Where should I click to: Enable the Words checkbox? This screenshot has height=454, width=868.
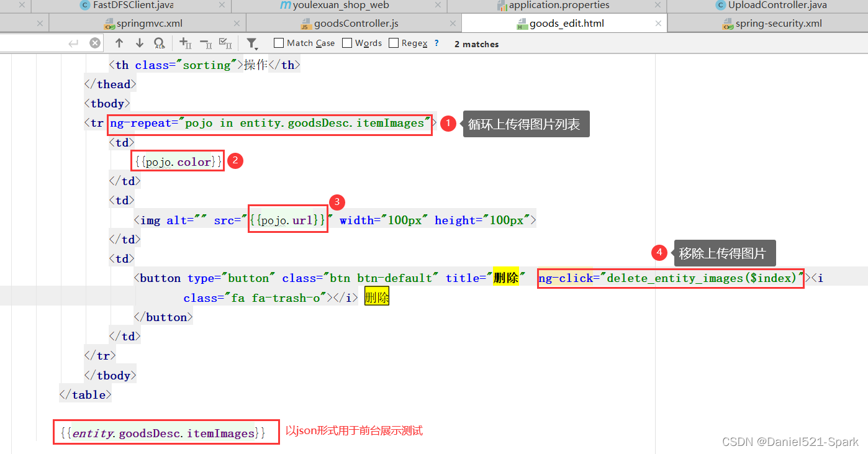tap(347, 43)
